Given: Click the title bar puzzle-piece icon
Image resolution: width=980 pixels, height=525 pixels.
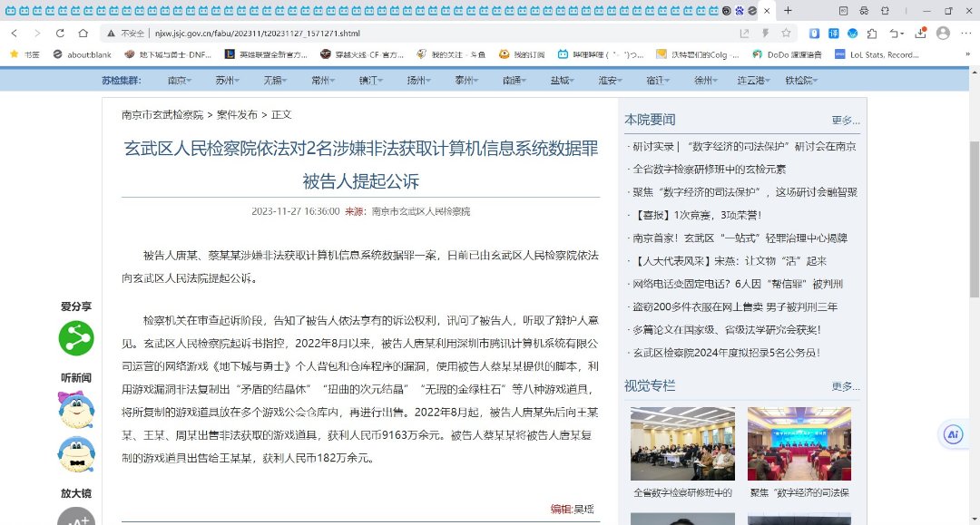Looking at the screenshot, I should [x=885, y=11].
